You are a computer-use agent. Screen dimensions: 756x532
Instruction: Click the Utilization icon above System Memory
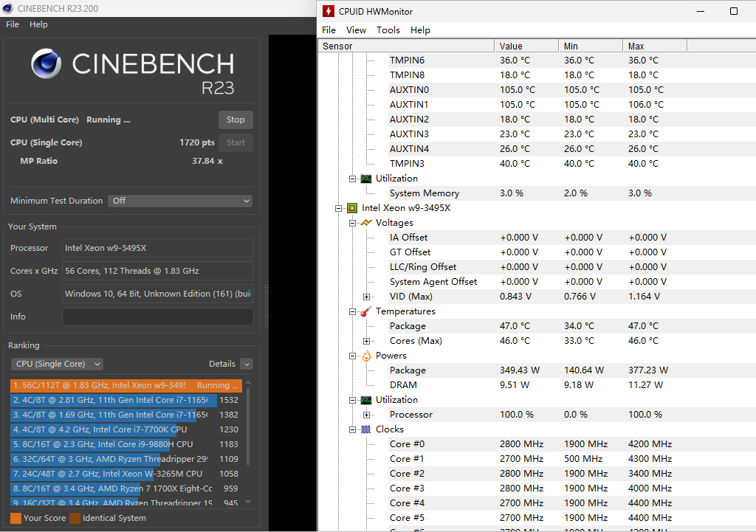(x=366, y=179)
